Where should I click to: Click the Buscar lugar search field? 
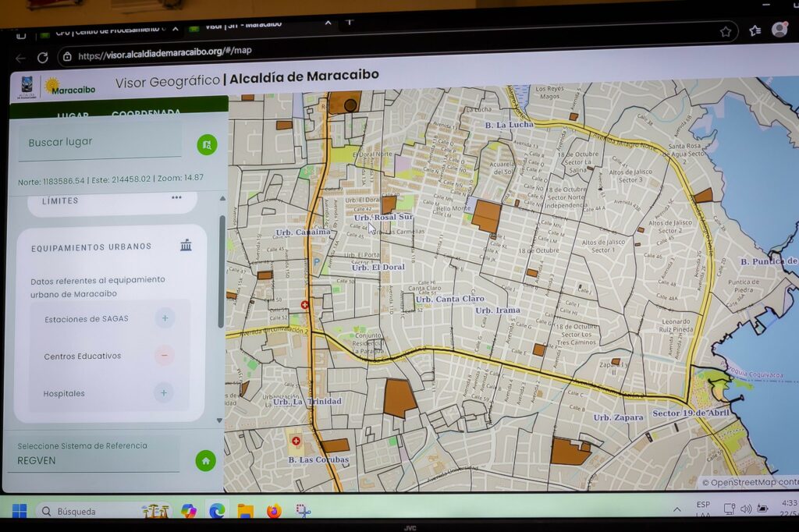point(100,143)
